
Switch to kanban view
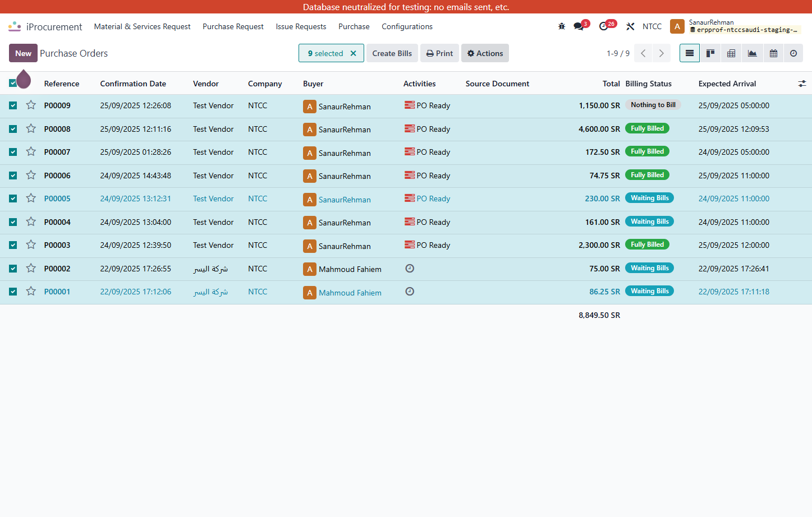click(x=710, y=53)
